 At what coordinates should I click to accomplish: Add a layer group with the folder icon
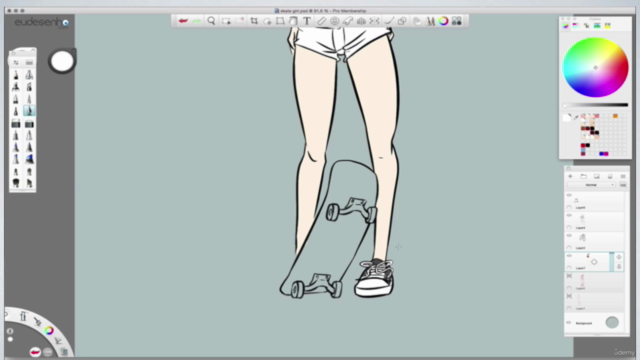tap(584, 176)
